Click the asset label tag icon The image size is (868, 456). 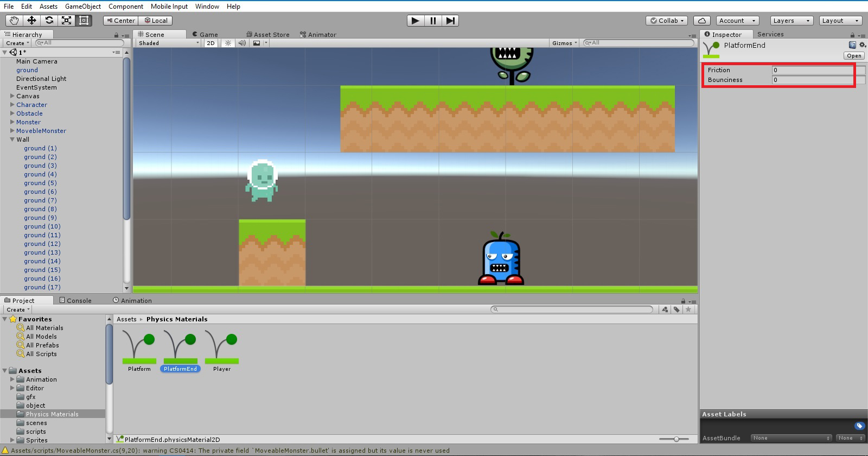(x=859, y=426)
